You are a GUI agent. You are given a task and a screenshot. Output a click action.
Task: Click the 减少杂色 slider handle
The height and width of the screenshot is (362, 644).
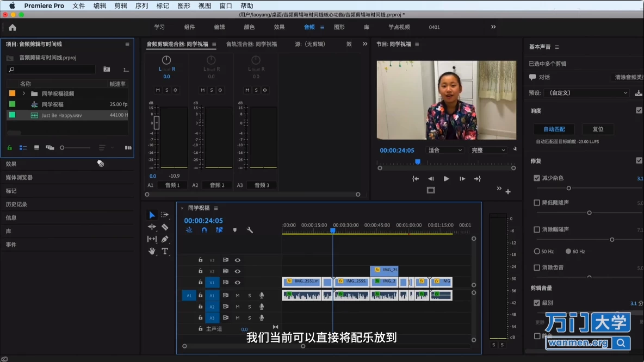(568, 188)
